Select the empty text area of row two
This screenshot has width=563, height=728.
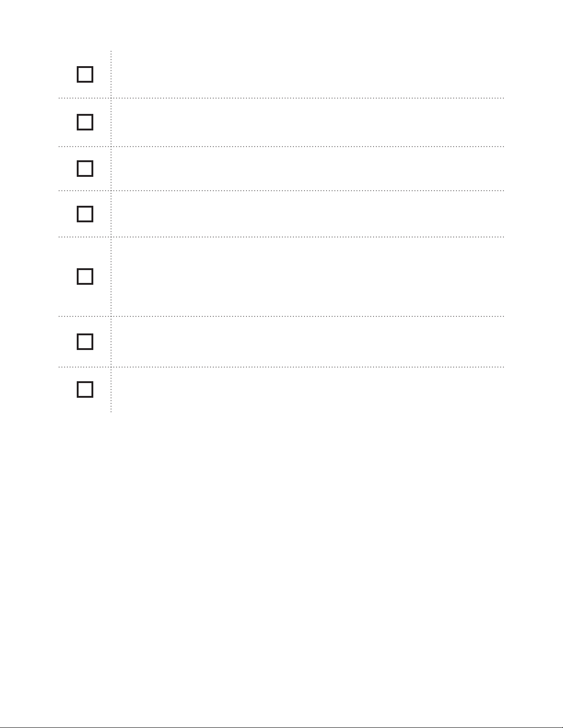click(308, 122)
